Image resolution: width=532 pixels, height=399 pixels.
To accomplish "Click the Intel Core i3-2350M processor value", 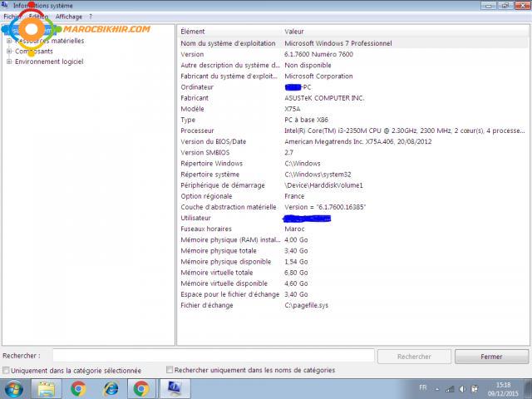I will 405,131.
